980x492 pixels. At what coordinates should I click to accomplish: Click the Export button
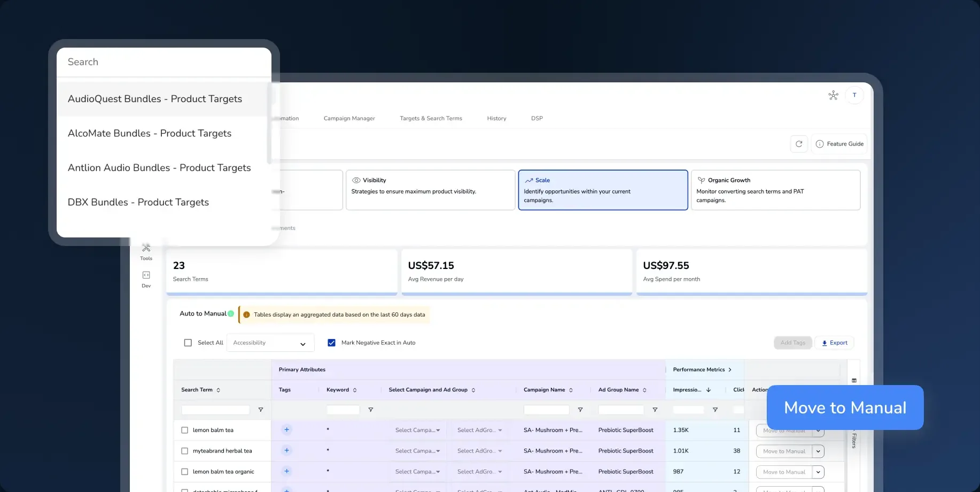[834, 343]
